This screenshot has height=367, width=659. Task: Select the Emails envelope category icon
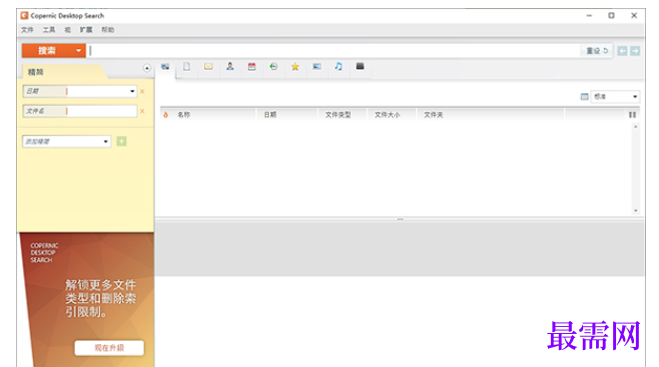208,67
